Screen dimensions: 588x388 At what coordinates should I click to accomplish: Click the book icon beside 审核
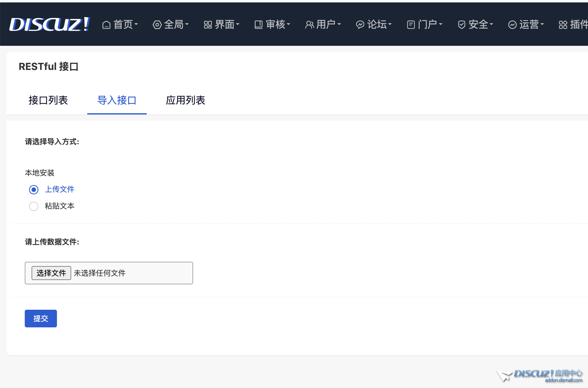click(x=258, y=25)
